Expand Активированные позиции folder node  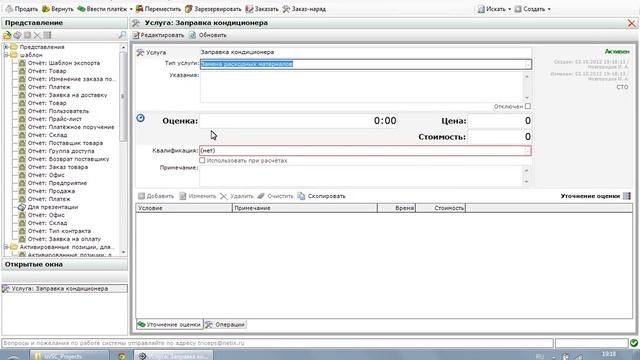pos(6,247)
